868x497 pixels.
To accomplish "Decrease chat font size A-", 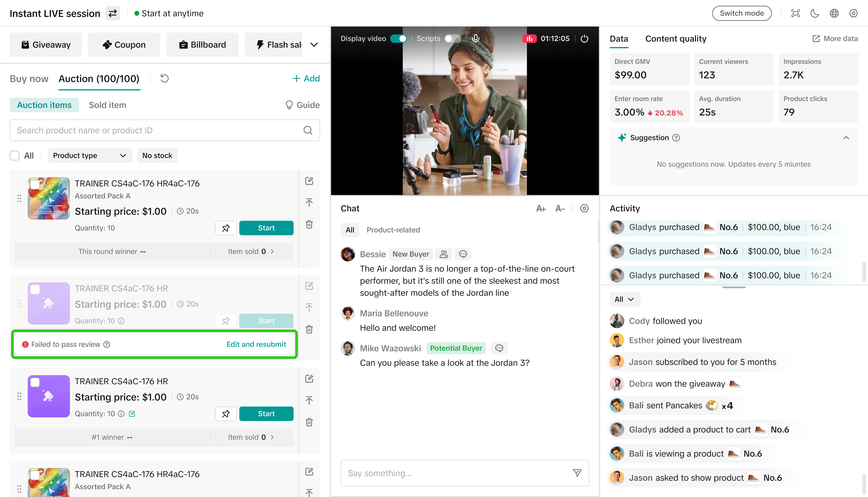I will 560,208.
